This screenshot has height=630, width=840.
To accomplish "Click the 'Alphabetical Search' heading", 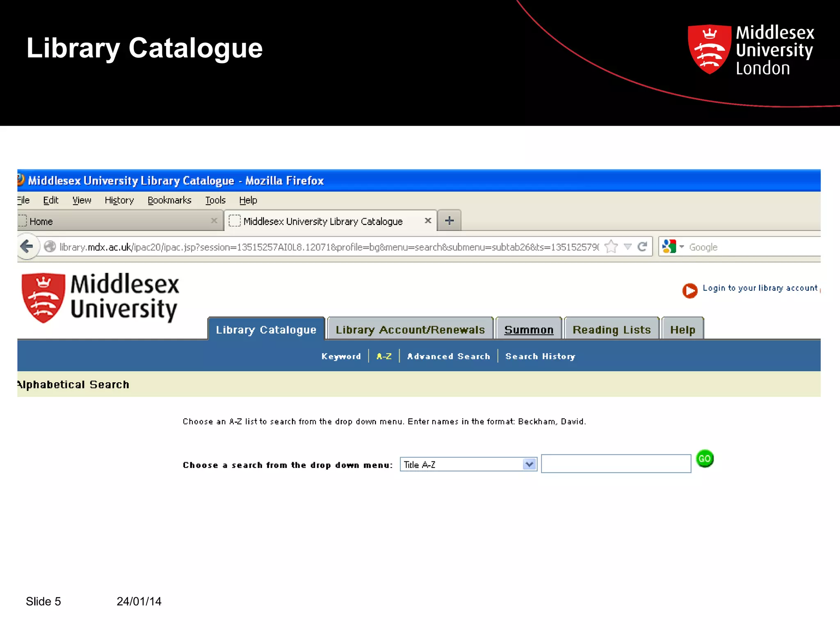I will click(73, 384).
